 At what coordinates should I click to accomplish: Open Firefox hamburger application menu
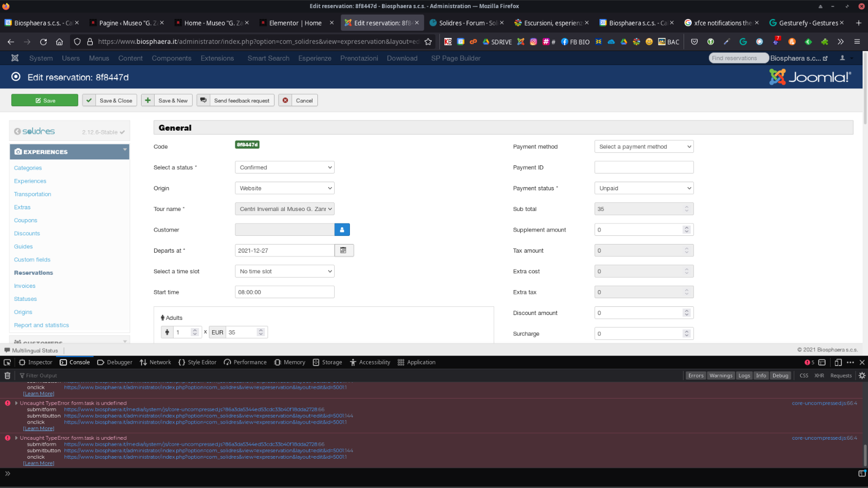tap(857, 42)
